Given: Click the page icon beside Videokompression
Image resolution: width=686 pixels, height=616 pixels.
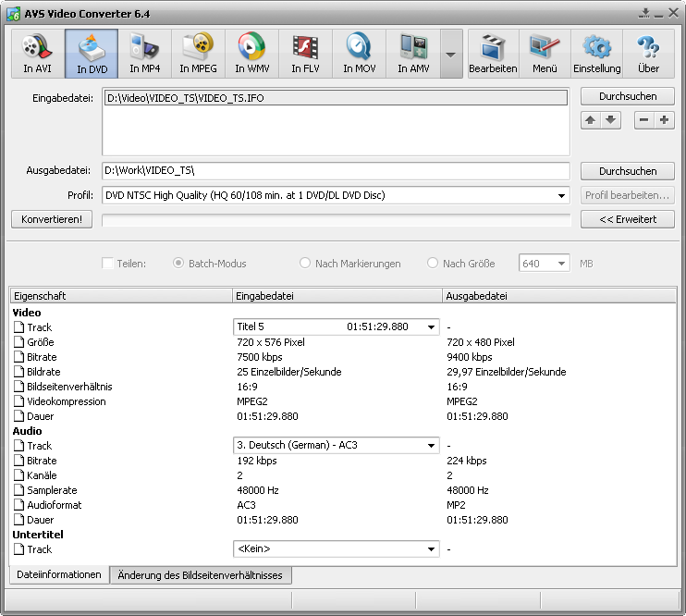Looking at the screenshot, I should 18,401.
